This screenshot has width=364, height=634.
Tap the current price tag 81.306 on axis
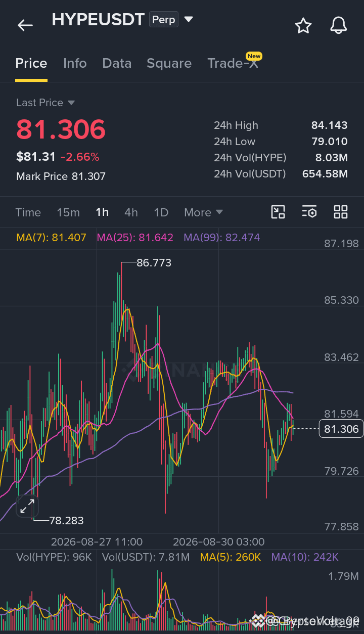(x=341, y=429)
